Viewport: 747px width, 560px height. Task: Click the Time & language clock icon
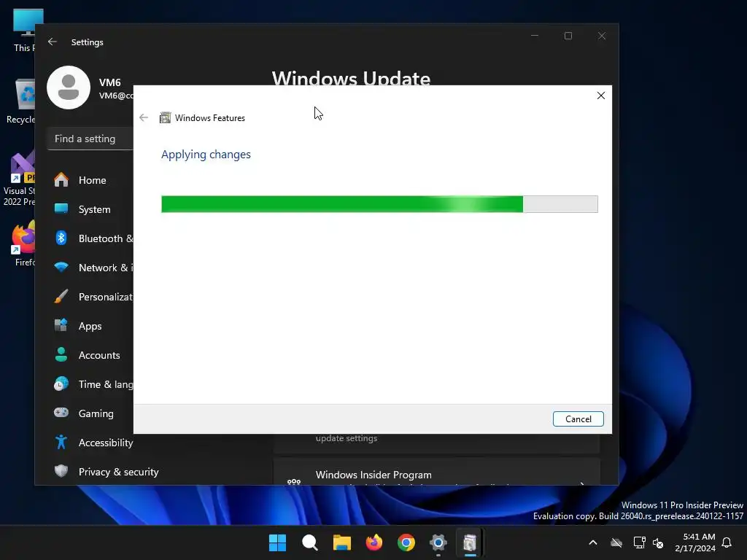[61, 384]
